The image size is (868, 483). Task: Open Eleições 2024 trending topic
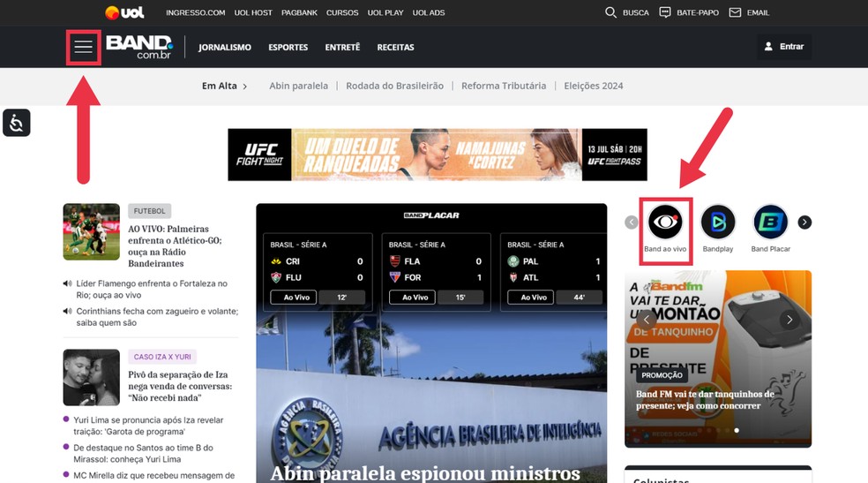click(x=594, y=86)
